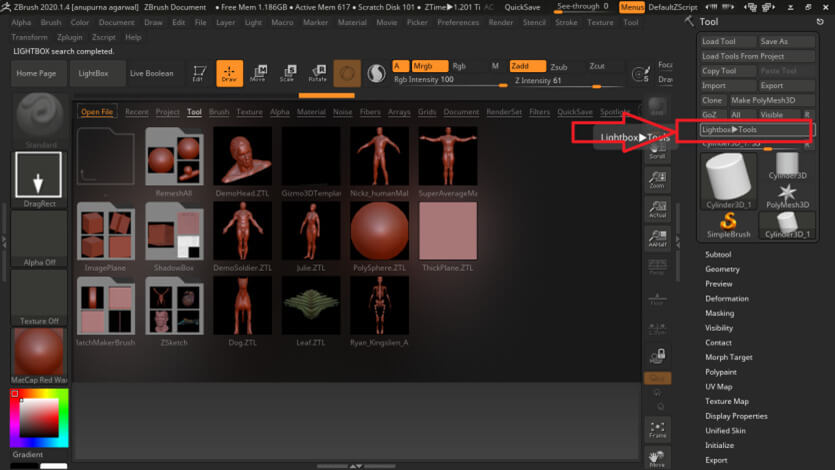Toggle the Menus button
The width and height of the screenshot is (835, 470).
(x=632, y=7)
